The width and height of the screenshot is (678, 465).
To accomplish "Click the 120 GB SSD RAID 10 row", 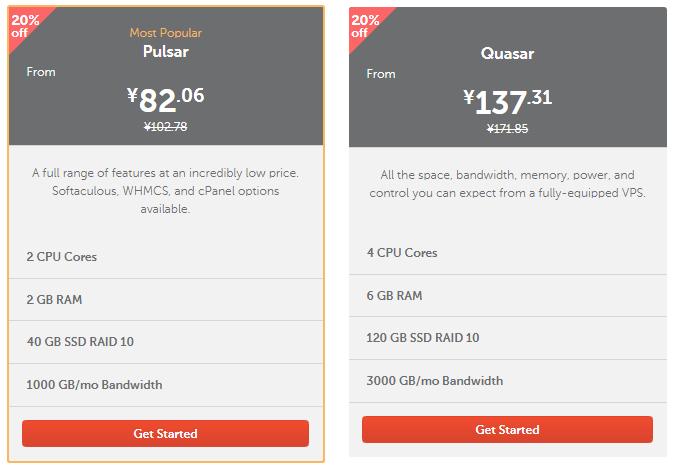I will pyautogui.click(x=508, y=337).
